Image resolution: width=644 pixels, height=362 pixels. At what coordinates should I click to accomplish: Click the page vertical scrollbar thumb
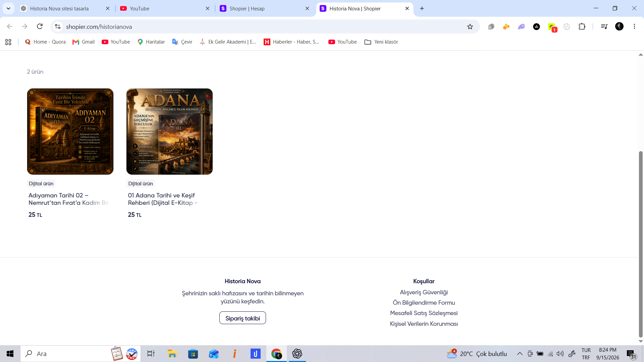coord(641,244)
